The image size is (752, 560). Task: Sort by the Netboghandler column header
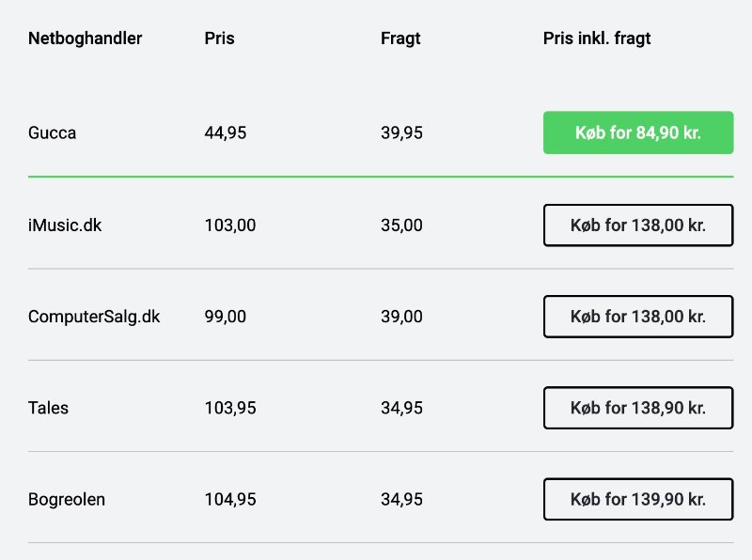tap(85, 39)
